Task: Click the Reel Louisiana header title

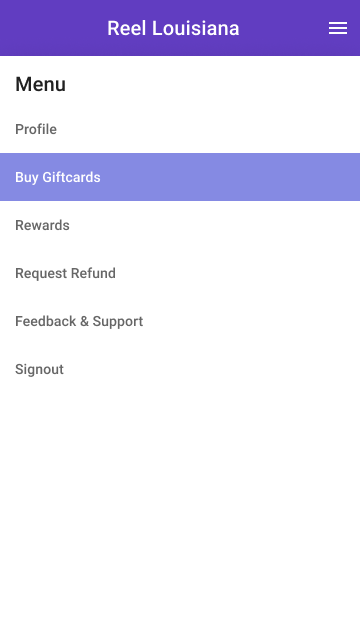Action: click(x=173, y=28)
